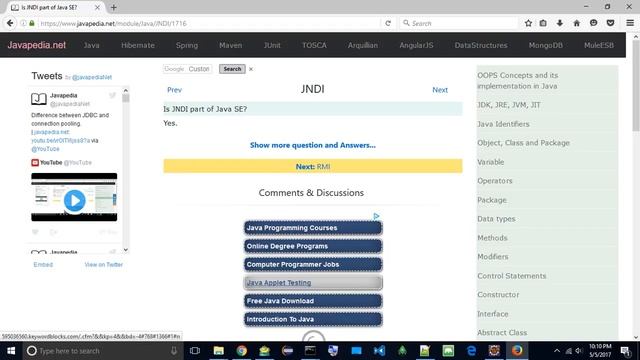Open the Spring nav item

pyautogui.click(x=187, y=45)
